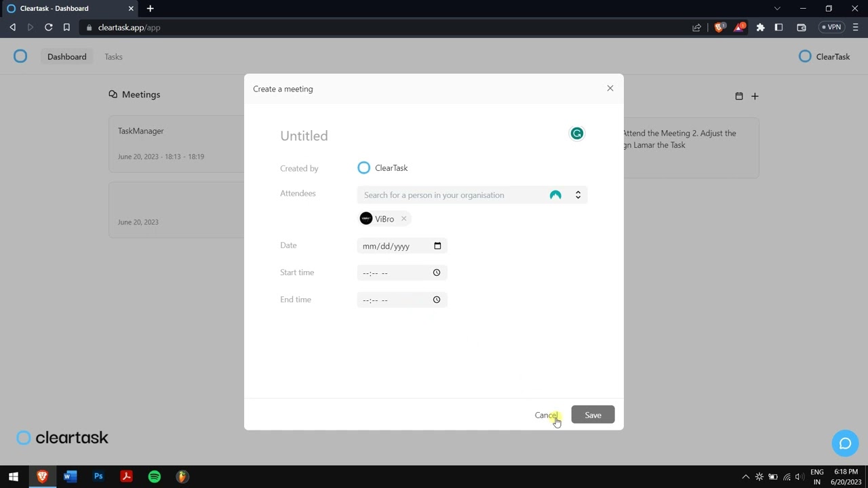Screen dimensions: 868x488
Task: Click the Brave Shields icon
Action: pos(719,28)
